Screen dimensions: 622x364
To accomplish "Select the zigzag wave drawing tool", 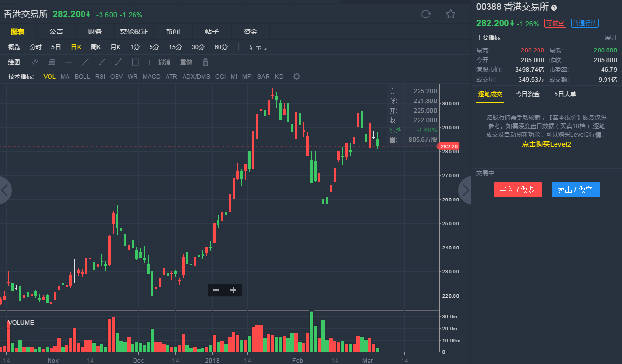I will point(35,62).
